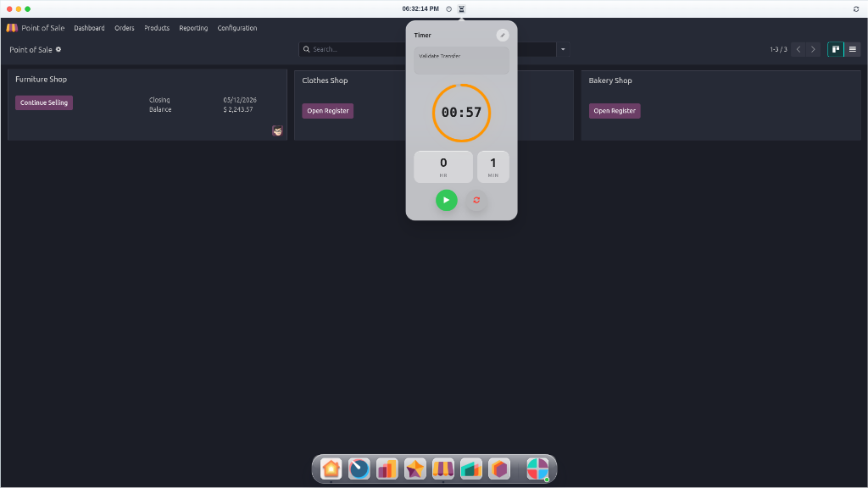Click the orange circular 00:57 timer progress ring
The image size is (868, 488).
pyautogui.click(x=461, y=113)
